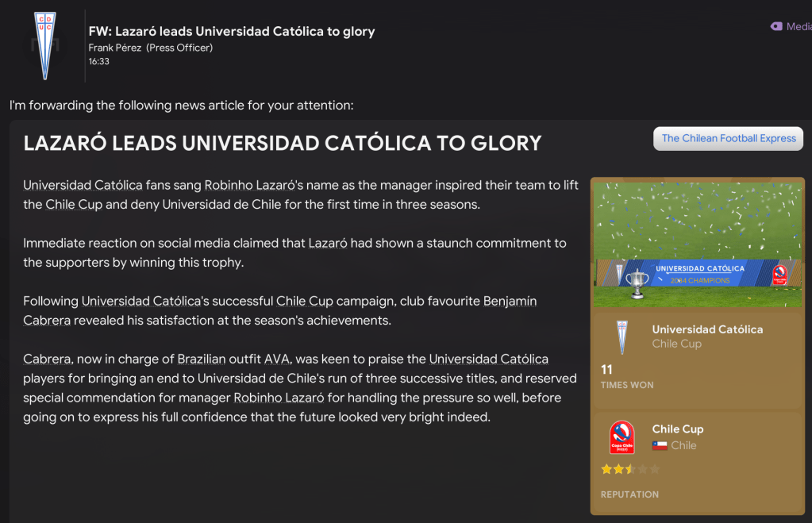Click the Chile country name beside the flag
This screenshot has height=523, width=812.
(x=683, y=446)
